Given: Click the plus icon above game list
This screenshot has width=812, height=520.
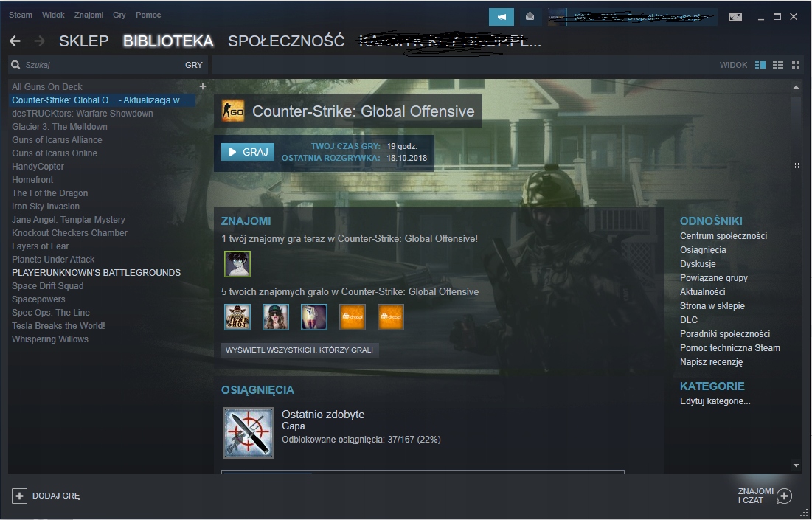Looking at the screenshot, I should [203, 86].
